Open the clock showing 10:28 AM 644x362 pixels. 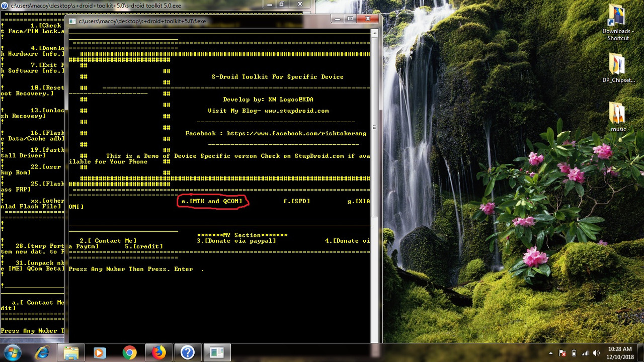(620, 353)
